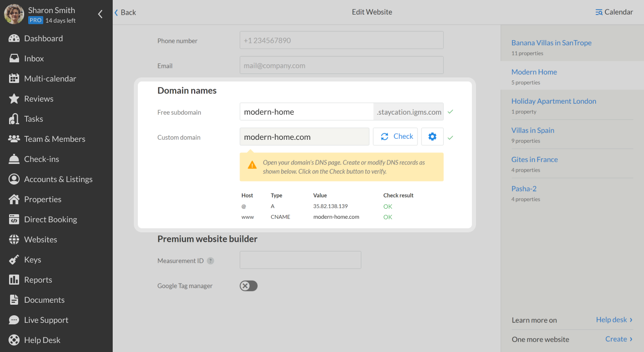Screen dimensions: 644x352
Task: Select the Pasha-2 website entry
Action: [524, 189]
